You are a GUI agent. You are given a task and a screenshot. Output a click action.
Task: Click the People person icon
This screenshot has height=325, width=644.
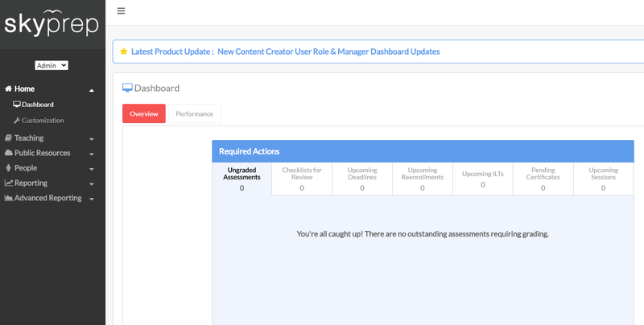[x=8, y=168]
